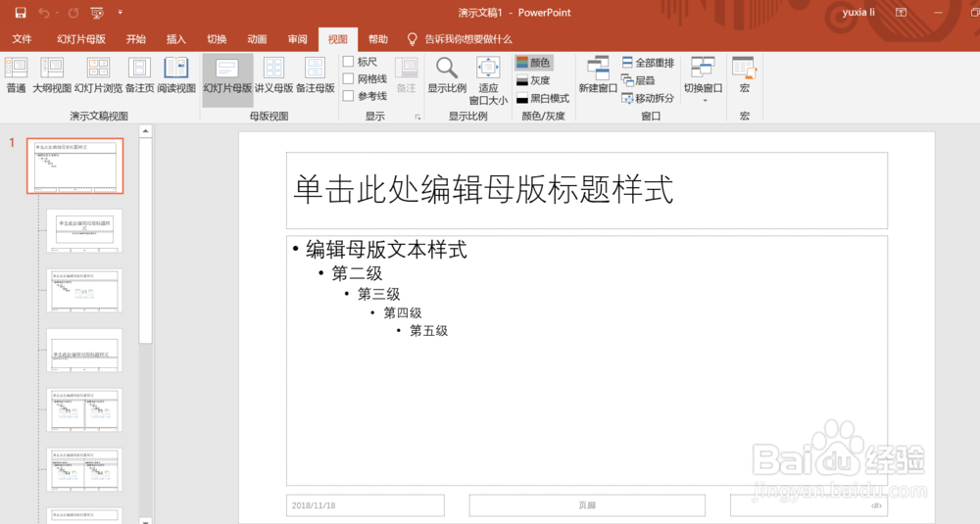Open 显示比例 zoom dialog
Screen dimensions: 980x524
click(447, 75)
